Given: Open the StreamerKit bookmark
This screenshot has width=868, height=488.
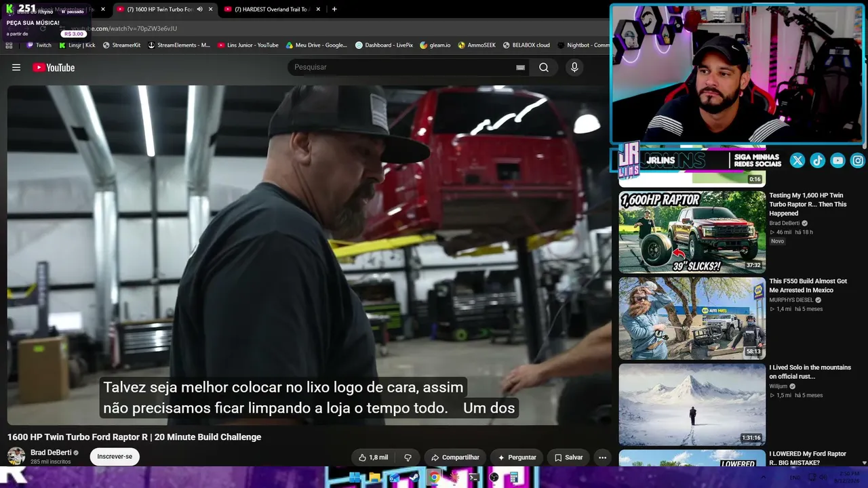Looking at the screenshot, I should (x=121, y=45).
